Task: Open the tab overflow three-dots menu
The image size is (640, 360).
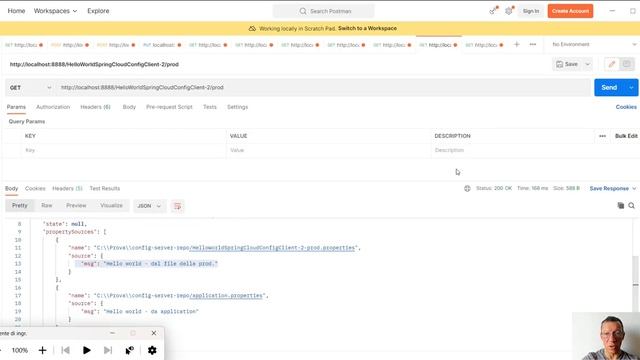Action: (x=533, y=44)
